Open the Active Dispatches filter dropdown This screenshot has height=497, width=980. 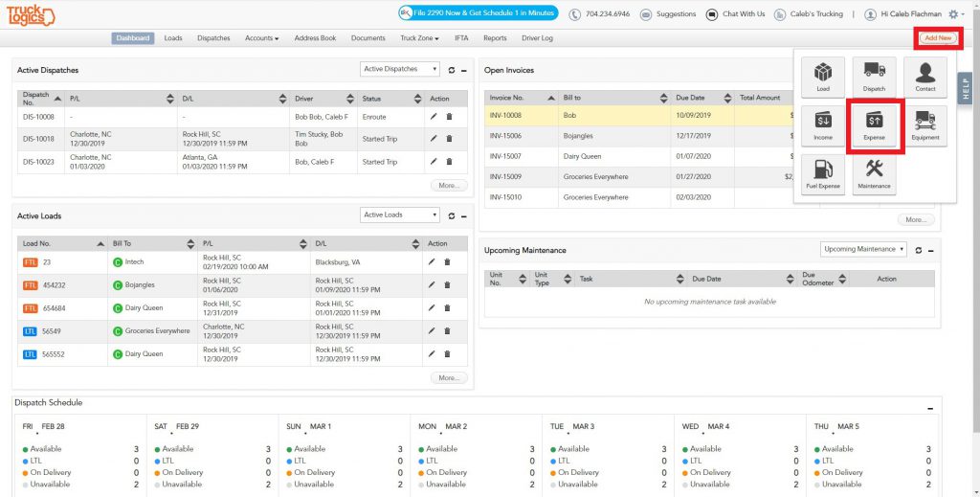pos(400,69)
